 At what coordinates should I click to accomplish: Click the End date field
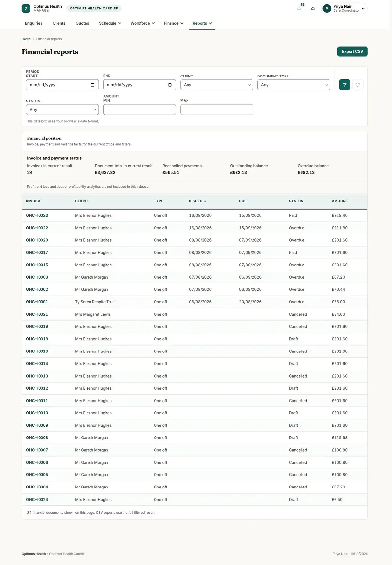139,85
